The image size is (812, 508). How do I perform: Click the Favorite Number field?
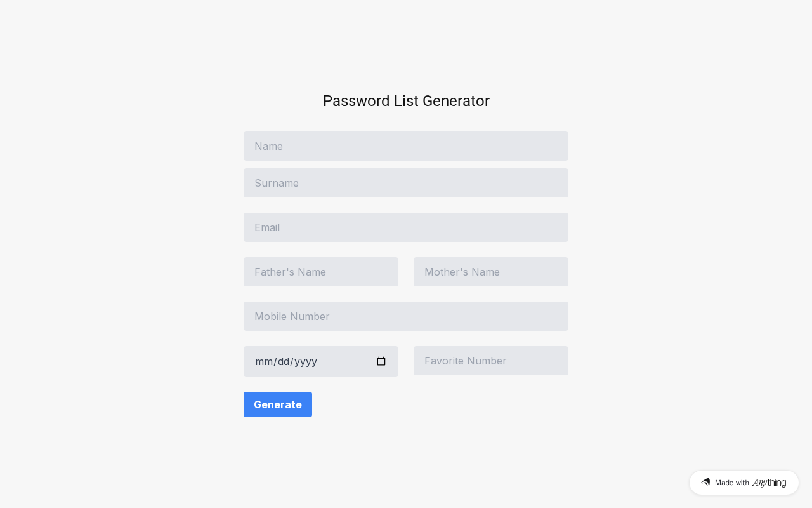point(491,361)
